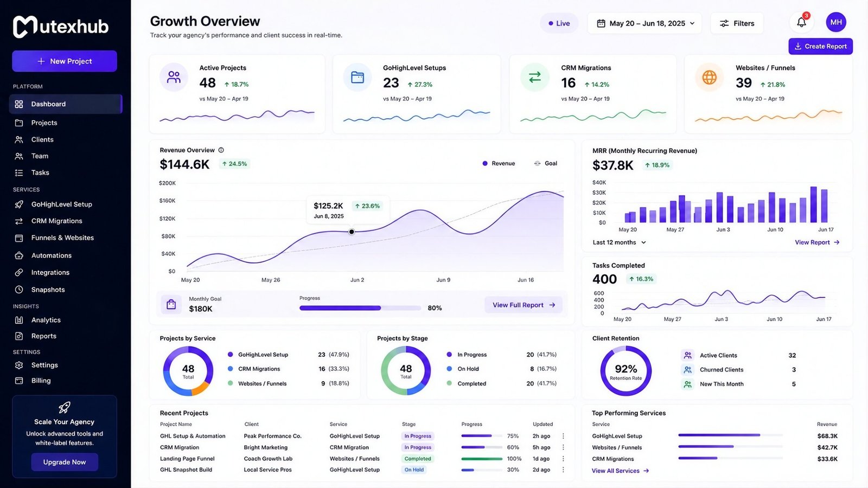Click the Completed stage badge in table

(418, 459)
